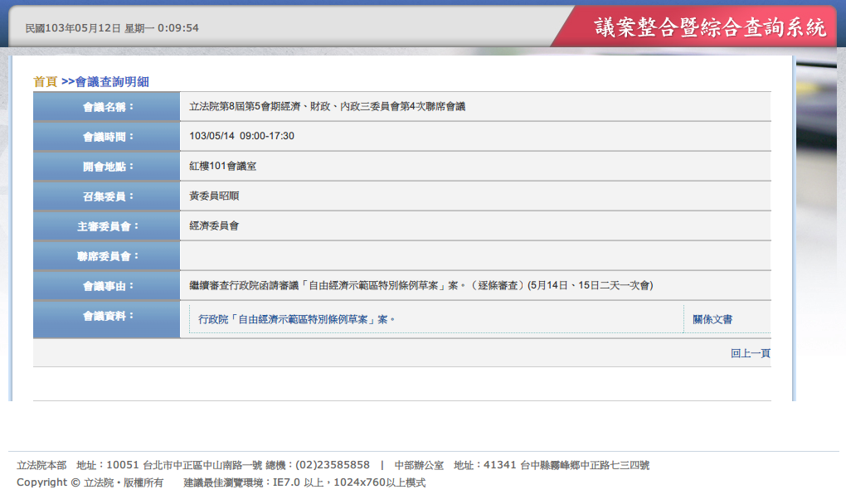Select the 會議事由 row label
Screen dimensions: 846x504
[108, 286]
